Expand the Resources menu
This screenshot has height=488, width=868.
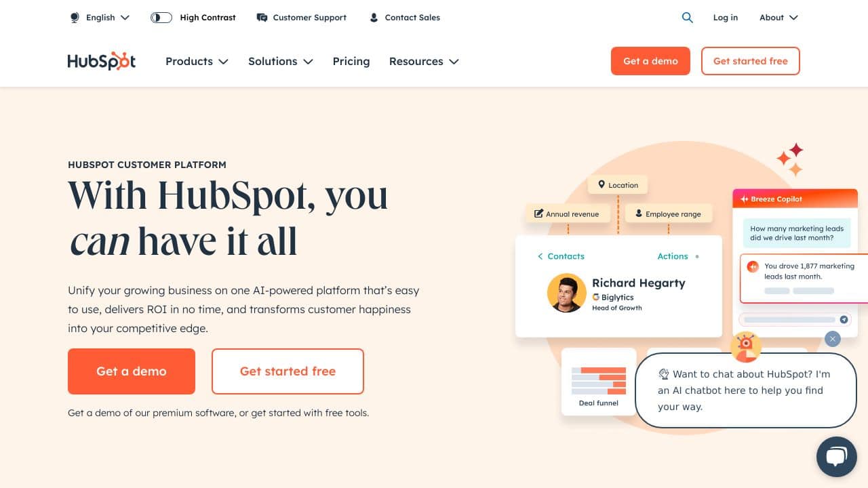[424, 61]
